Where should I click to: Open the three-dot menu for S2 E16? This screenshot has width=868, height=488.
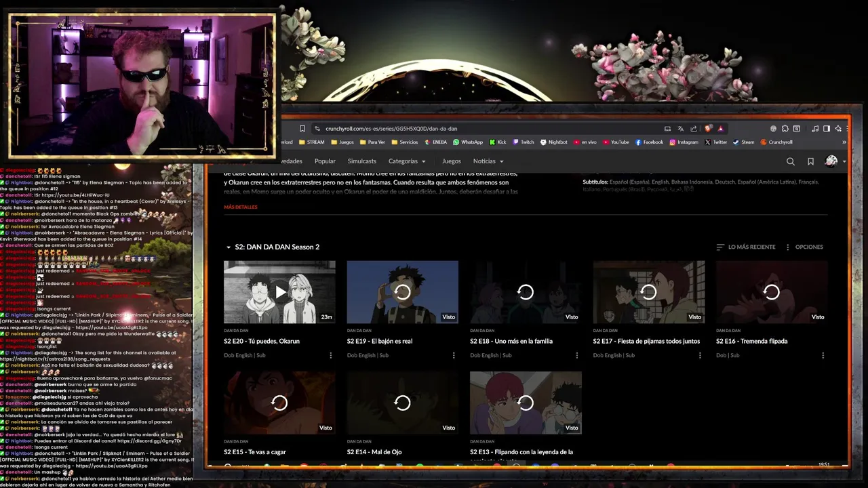pos(823,355)
